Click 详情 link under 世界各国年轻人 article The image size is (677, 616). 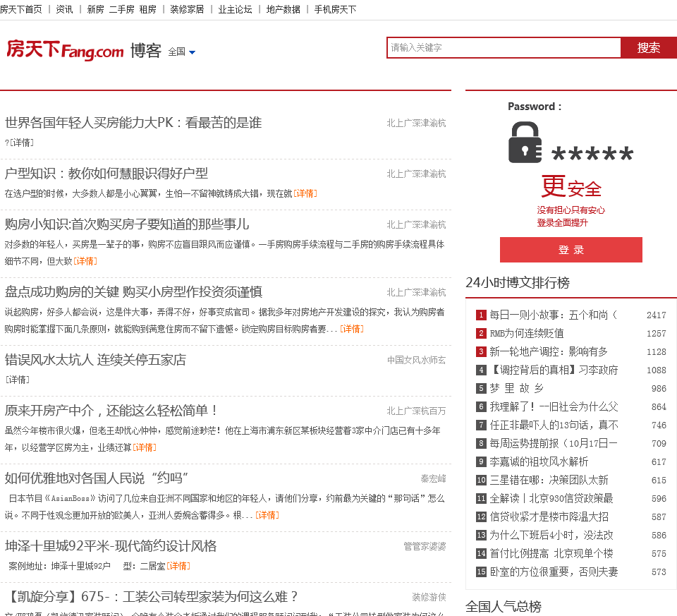[x=22, y=143]
